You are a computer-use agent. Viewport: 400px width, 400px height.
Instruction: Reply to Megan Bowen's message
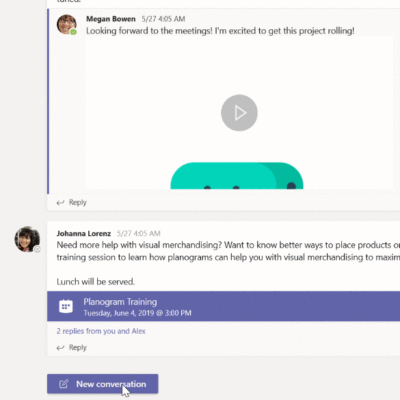pos(72,202)
